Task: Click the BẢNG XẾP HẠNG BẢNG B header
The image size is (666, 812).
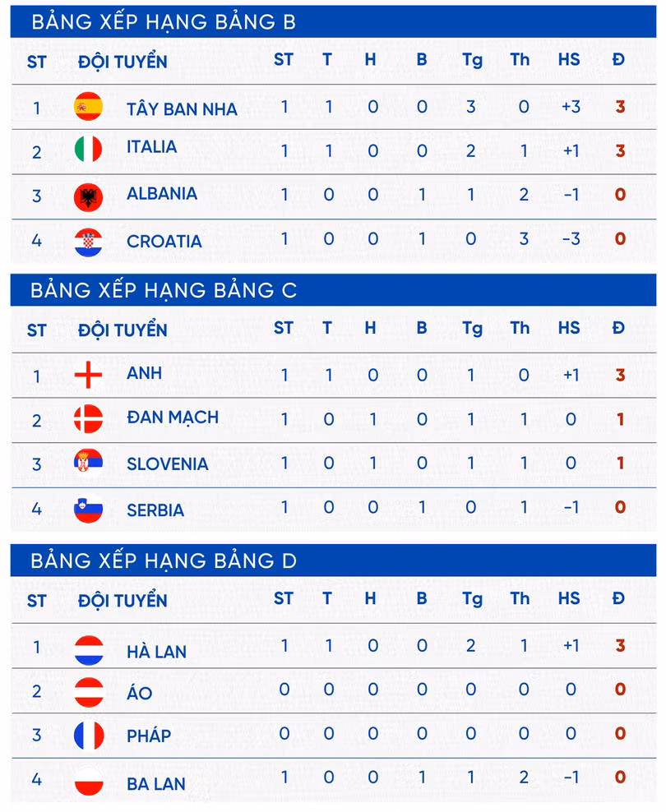Action: pos(163,22)
